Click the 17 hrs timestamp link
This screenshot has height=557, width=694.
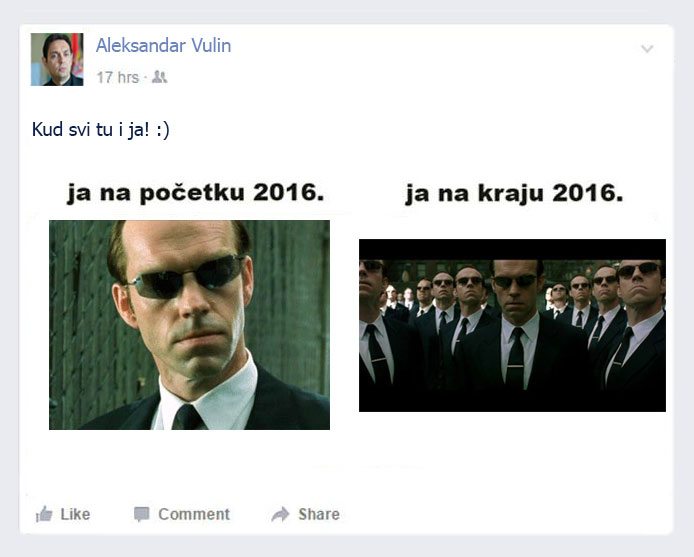click(x=117, y=77)
